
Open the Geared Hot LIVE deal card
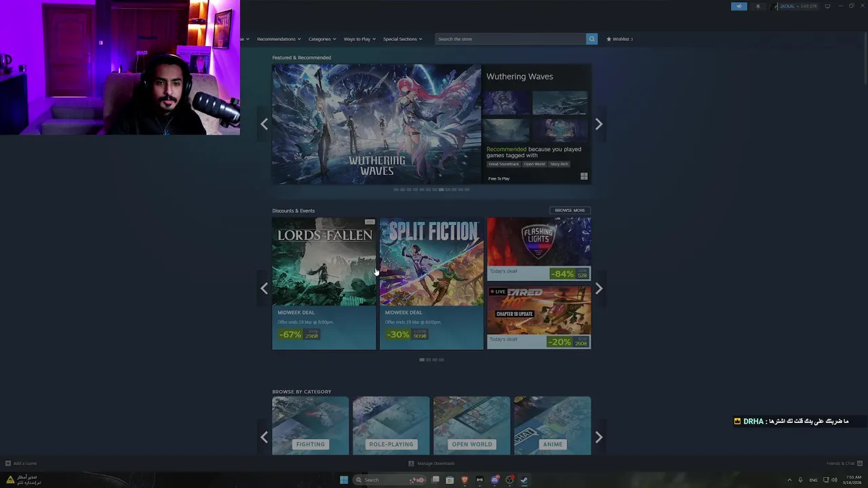539,317
